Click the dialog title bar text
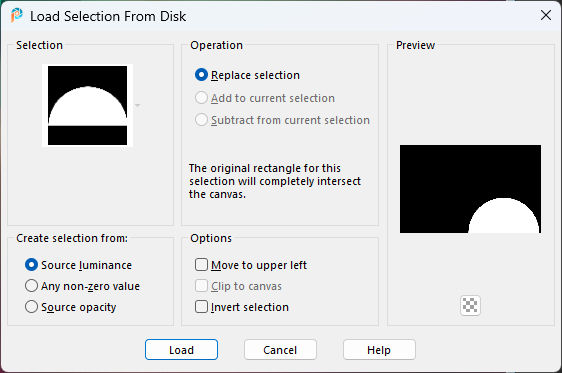The image size is (562, 373). click(x=108, y=16)
